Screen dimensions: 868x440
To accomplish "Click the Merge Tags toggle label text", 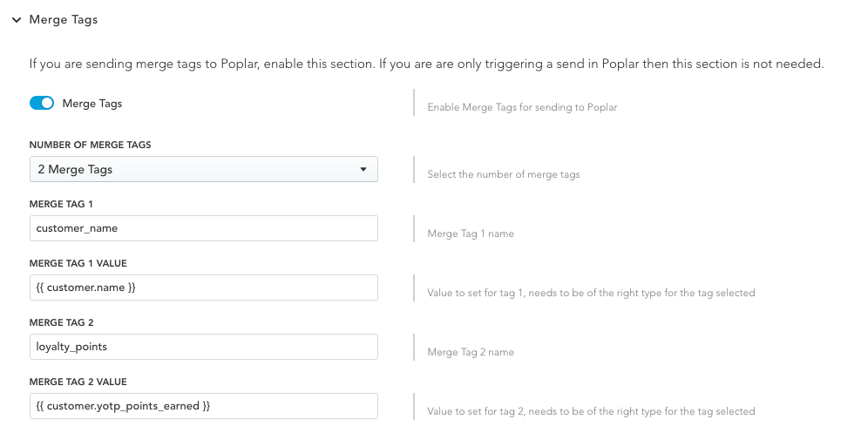I will click(92, 104).
